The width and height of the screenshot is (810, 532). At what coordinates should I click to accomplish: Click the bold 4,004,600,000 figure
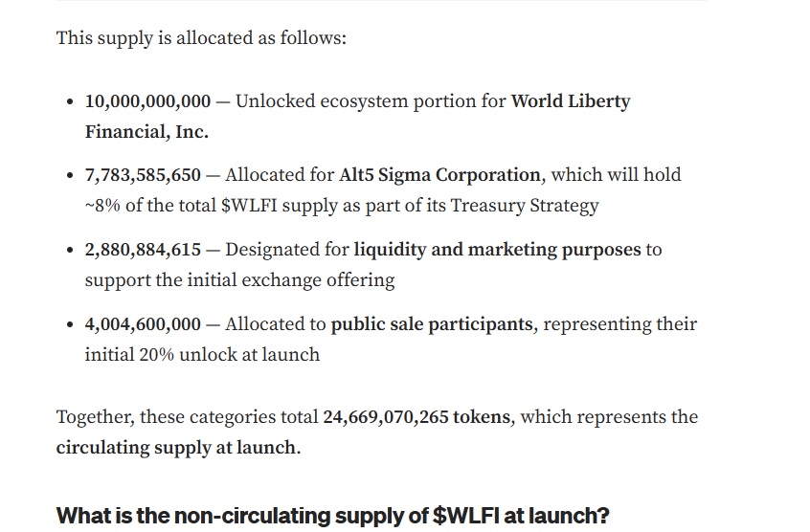tap(143, 324)
